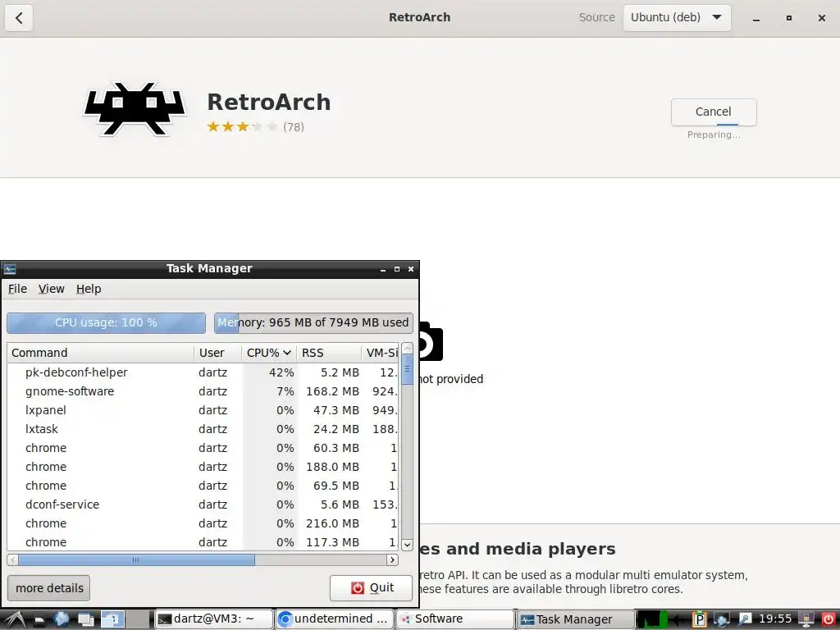Screen dimensions: 840x630
Task: Click the magnifier tray icon beside the clock
Action: 745,619
